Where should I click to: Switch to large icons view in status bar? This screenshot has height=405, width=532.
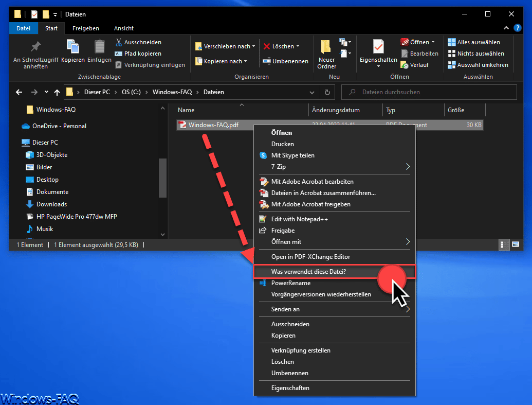[516, 244]
